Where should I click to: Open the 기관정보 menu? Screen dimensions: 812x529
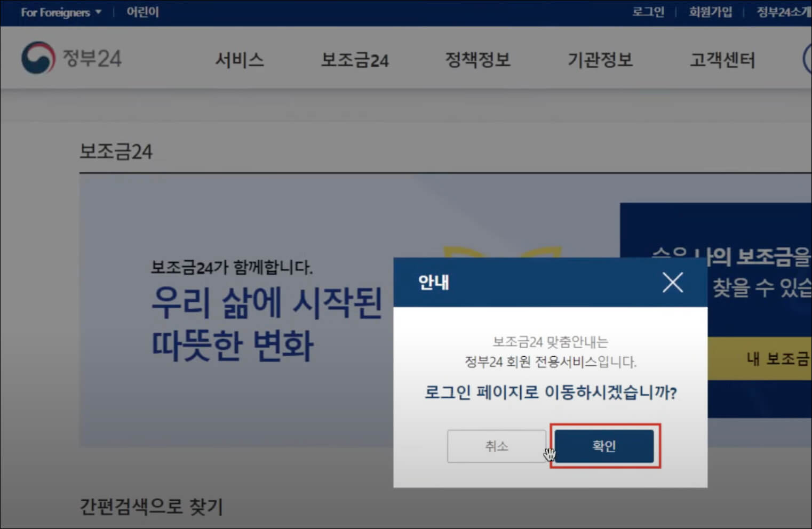pyautogui.click(x=600, y=59)
